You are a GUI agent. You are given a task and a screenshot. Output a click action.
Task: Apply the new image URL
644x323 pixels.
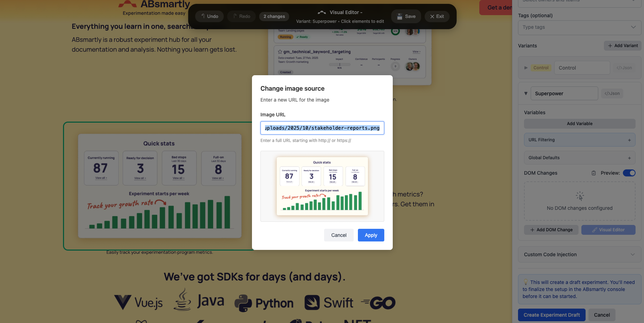pyautogui.click(x=371, y=235)
